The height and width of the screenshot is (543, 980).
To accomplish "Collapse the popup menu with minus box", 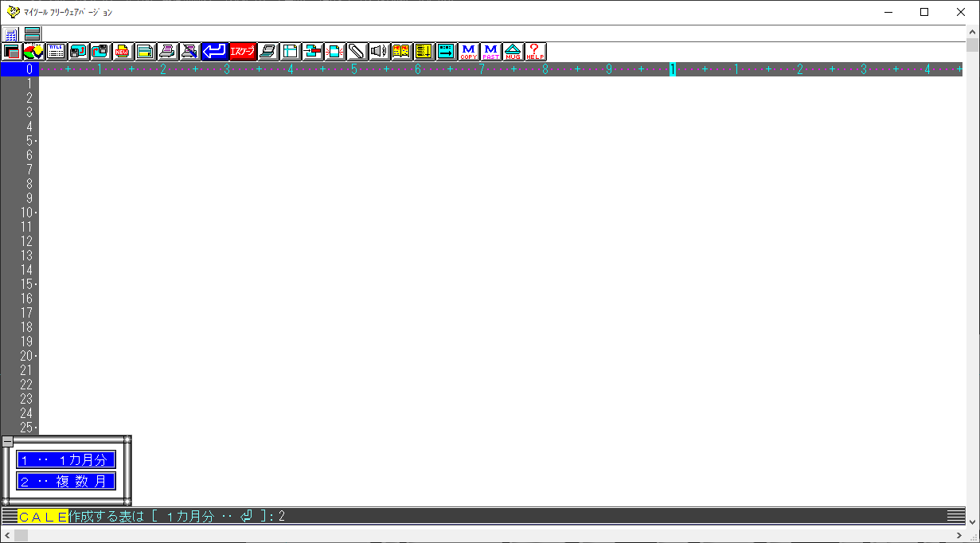I will click(7, 441).
